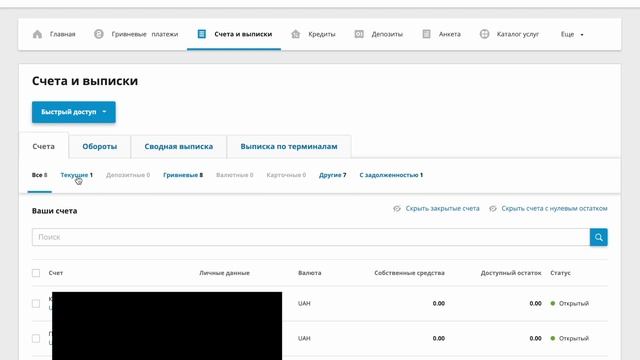The width and height of the screenshot is (640, 360).
Task: Click into the Поиск search field
Action: (x=311, y=237)
